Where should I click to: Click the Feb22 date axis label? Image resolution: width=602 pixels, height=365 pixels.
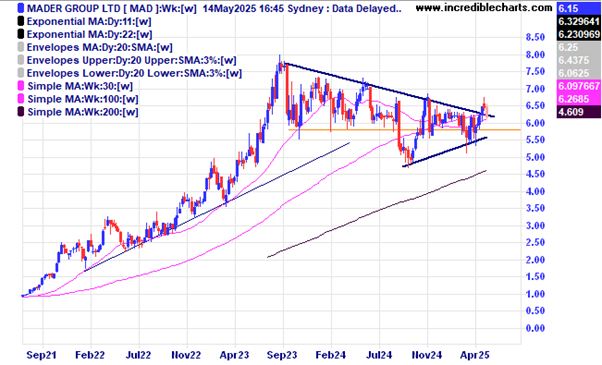(x=89, y=355)
